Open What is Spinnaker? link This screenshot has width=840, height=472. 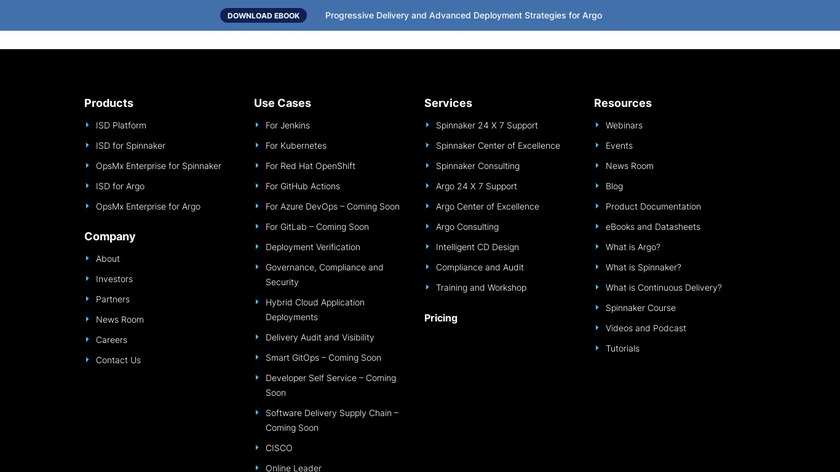(x=643, y=268)
